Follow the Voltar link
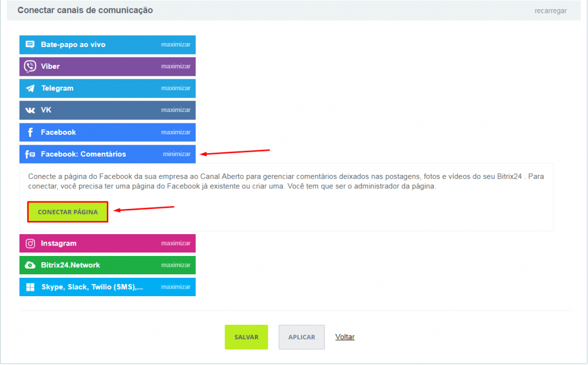Screen dimensions: 588x365 [345, 337]
